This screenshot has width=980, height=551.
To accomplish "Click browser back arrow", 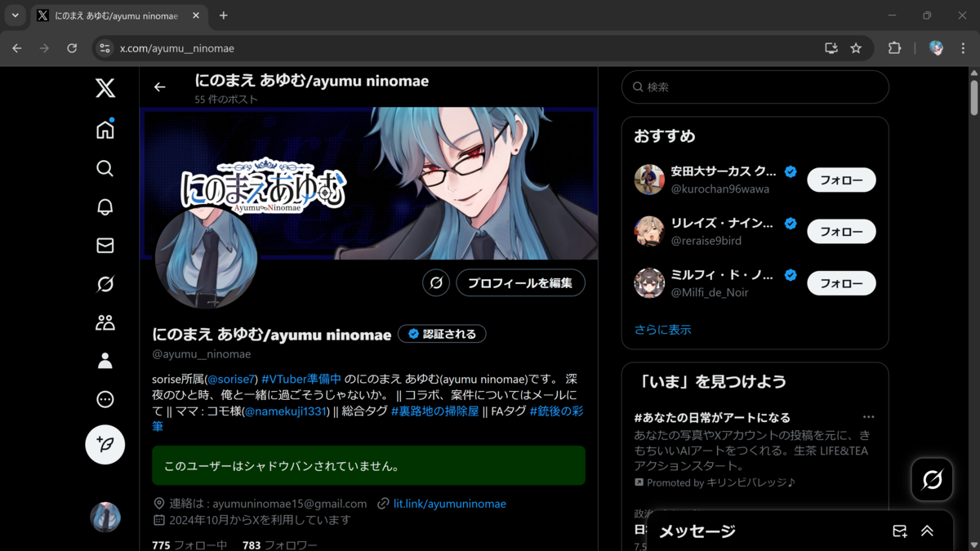I will point(17,48).
